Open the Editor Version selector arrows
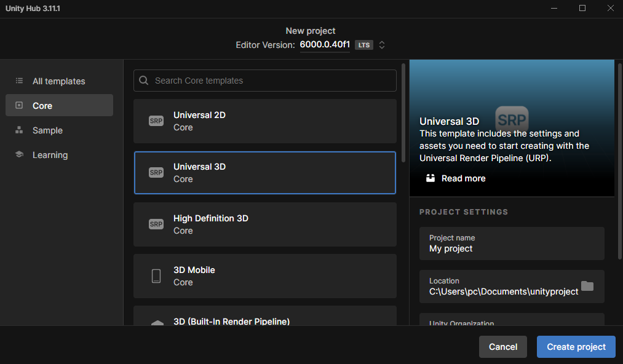The width and height of the screenshot is (623, 364). [382, 45]
